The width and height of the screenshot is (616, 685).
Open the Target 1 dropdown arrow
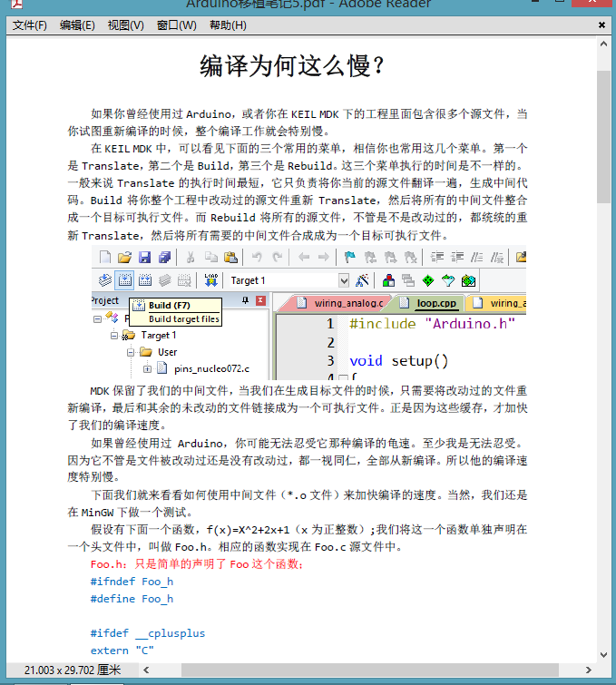(344, 280)
